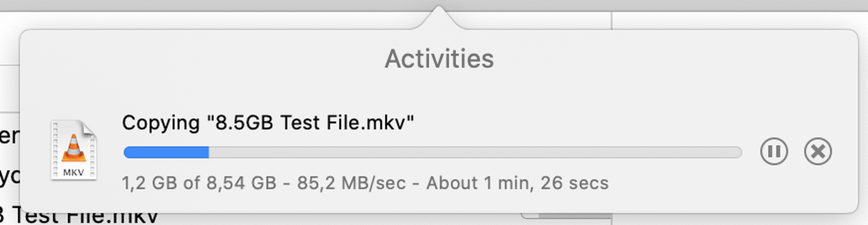Click the Copying "8.5GB Test File.mkv" title

[268, 123]
